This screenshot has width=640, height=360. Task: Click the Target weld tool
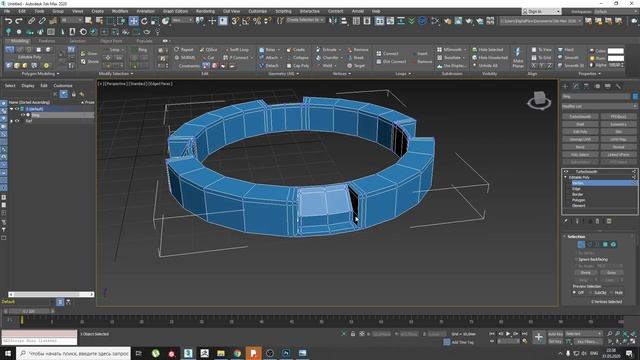[356, 66]
